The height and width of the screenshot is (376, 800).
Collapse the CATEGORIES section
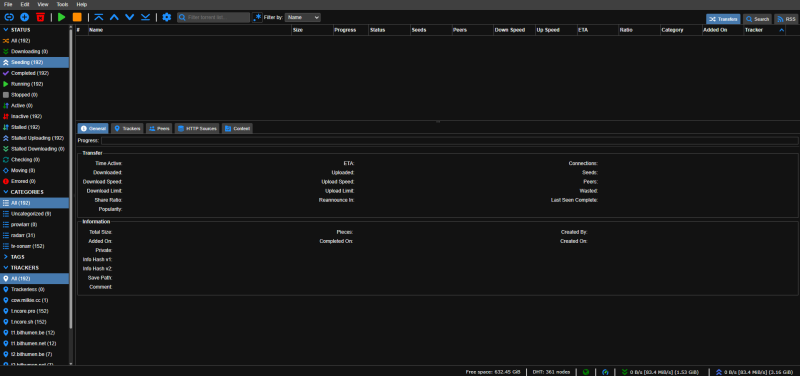[23, 192]
